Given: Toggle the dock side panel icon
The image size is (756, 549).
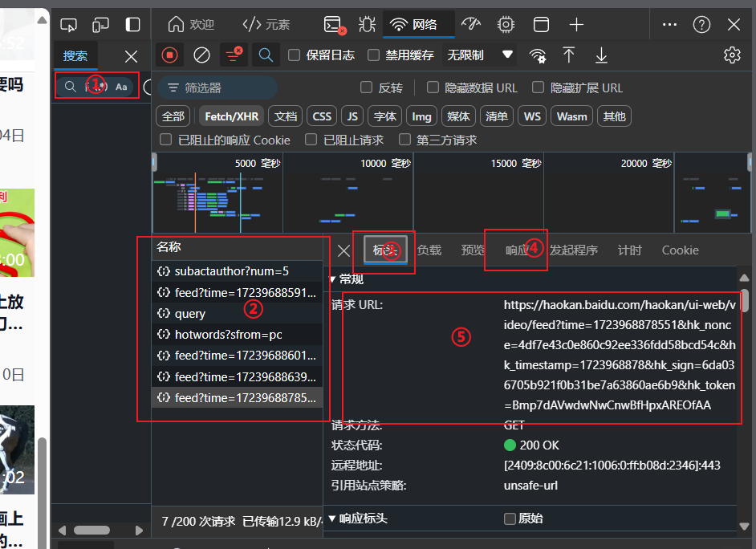Looking at the screenshot, I should [132, 25].
